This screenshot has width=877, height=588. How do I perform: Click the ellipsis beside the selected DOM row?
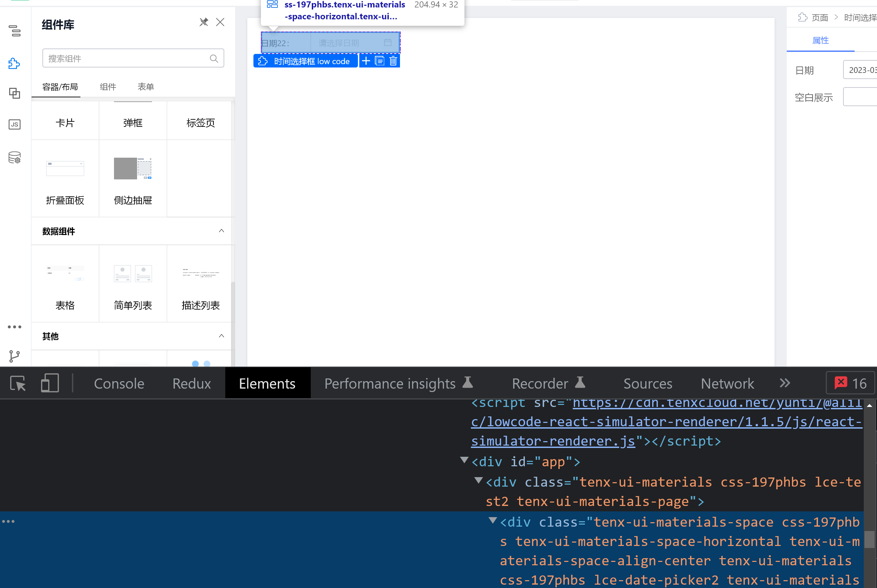(x=8, y=522)
